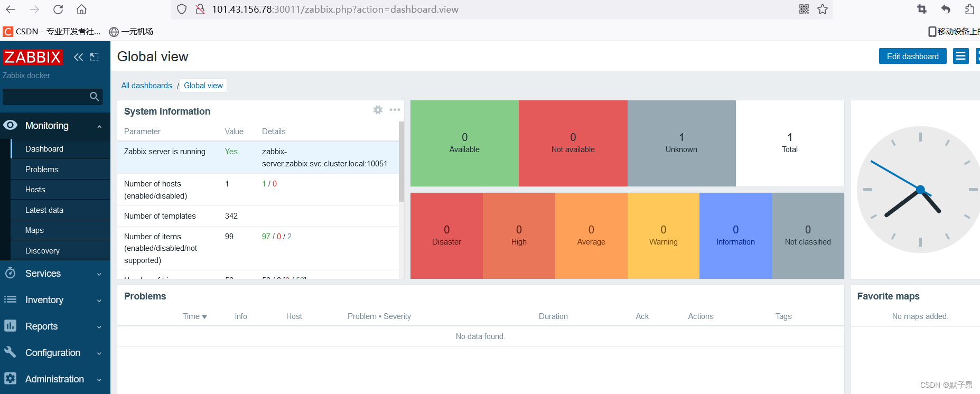Select the green Available hosts tile
This screenshot has width=980, height=394.
click(464, 143)
